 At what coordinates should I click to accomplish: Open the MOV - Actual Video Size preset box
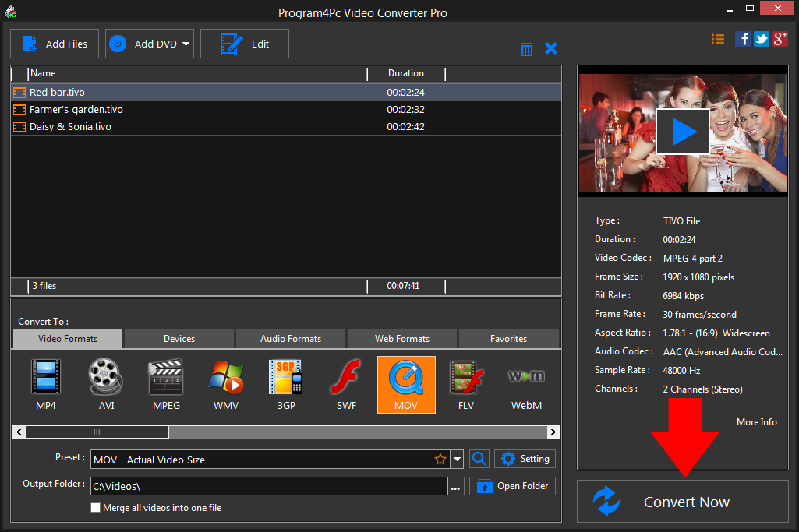270,460
